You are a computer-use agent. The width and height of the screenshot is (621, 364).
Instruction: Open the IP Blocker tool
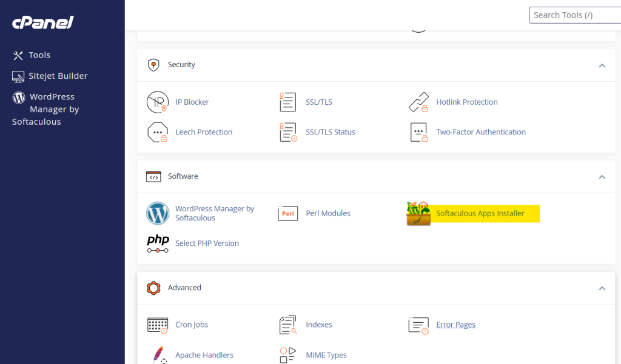click(192, 102)
